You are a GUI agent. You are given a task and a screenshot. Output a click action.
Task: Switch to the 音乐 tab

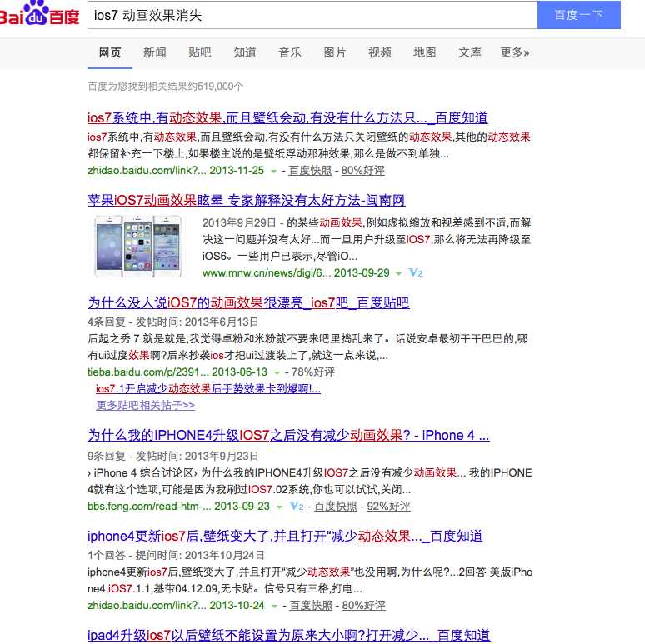click(290, 52)
